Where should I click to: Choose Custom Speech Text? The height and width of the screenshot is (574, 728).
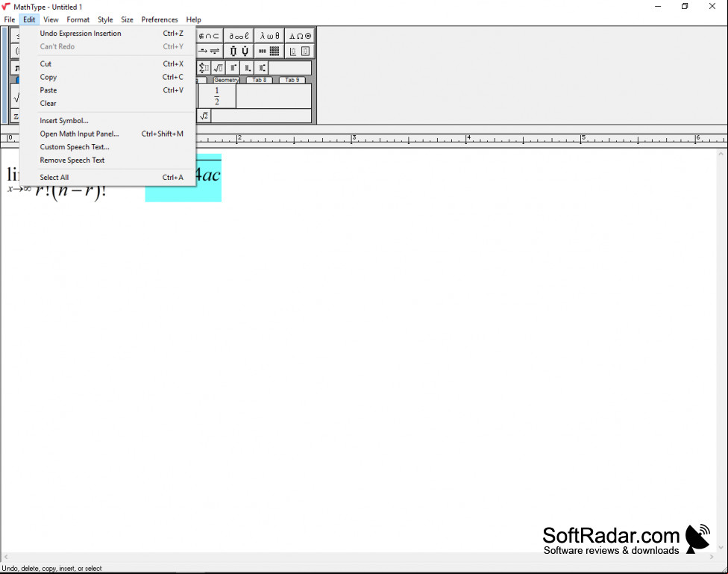point(107,147)
